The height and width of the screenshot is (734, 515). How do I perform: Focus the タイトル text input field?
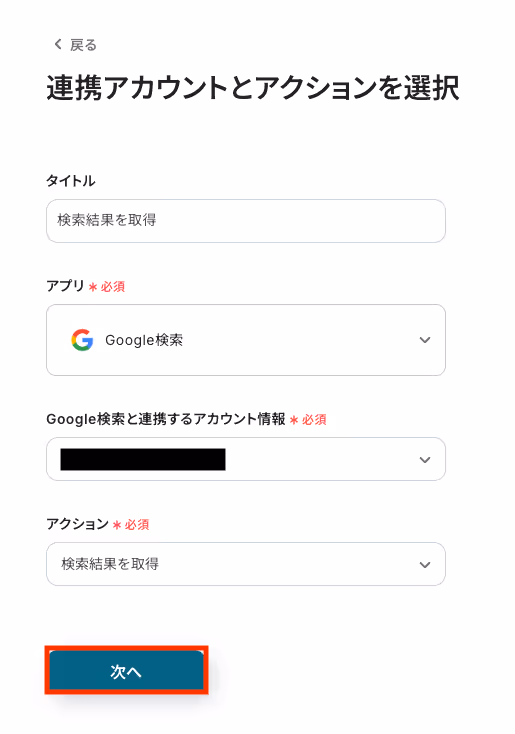click(x=246, y=221)
